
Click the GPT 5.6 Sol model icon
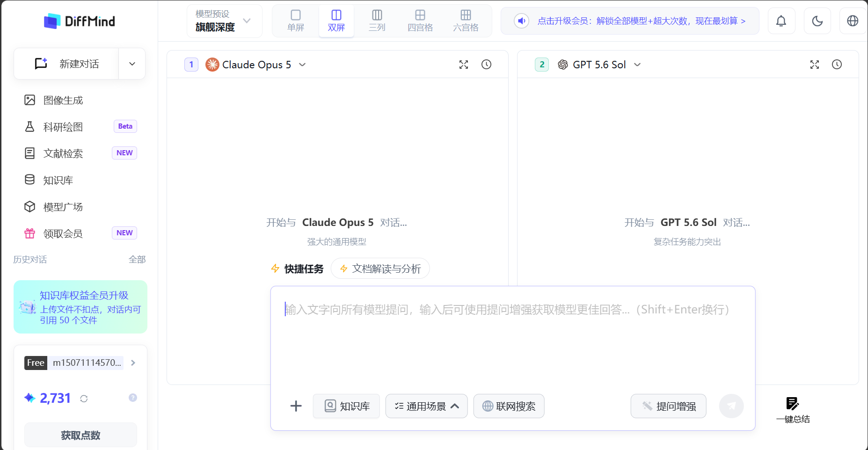(x=563, y=65)
